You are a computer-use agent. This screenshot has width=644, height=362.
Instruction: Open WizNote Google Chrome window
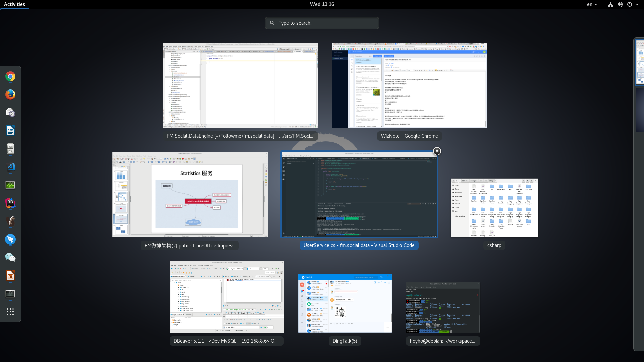pyautogui.click(x=410, y=85)
